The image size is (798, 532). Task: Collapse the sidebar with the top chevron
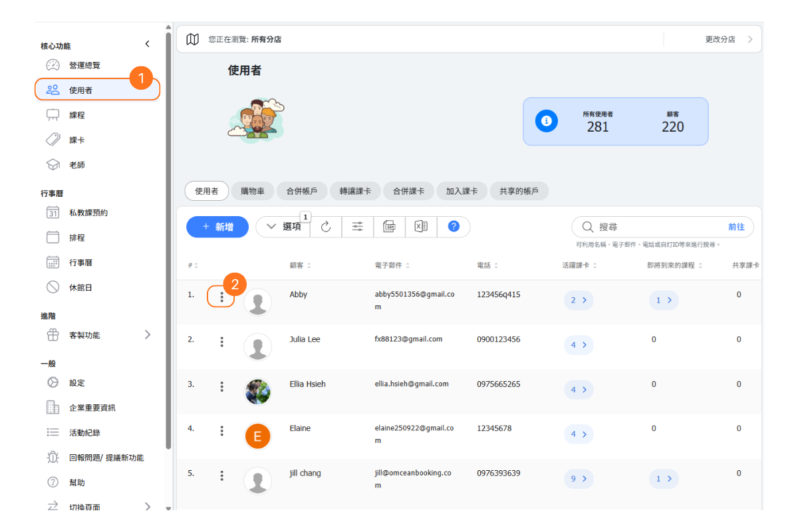147,45
